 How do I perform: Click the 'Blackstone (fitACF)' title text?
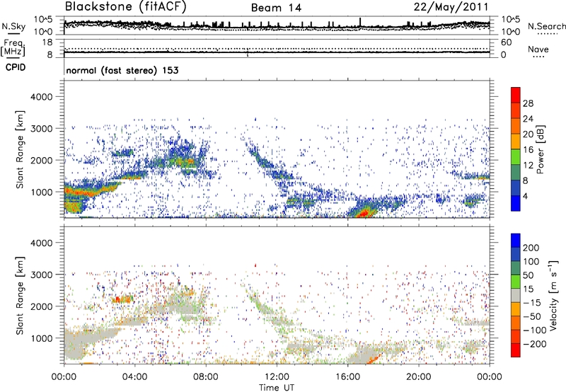125,6
